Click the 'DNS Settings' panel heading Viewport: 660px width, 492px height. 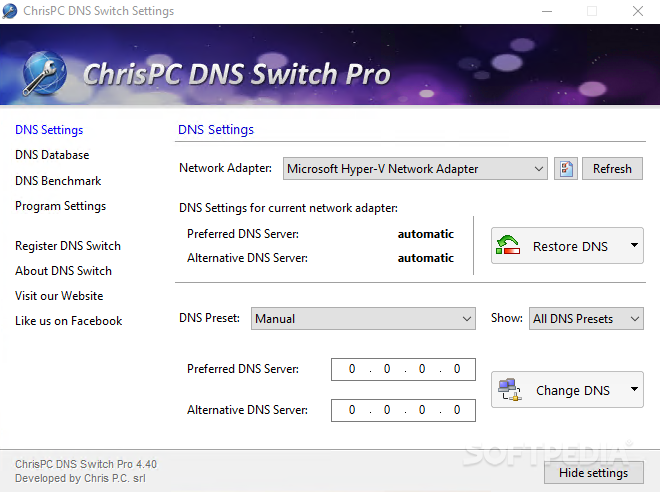[216, 130]
